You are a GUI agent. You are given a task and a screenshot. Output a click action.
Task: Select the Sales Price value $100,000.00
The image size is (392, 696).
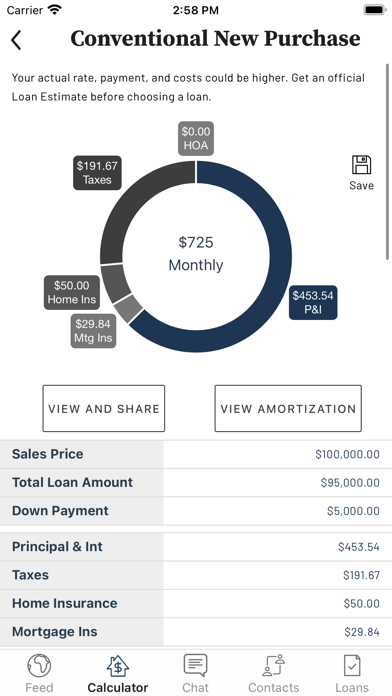(x=348, y=454)
